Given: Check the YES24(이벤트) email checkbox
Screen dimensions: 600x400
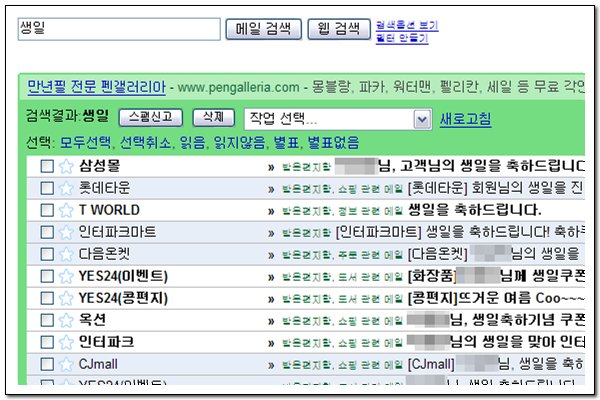Looking at the screenshot, I should tap(47, 276).
